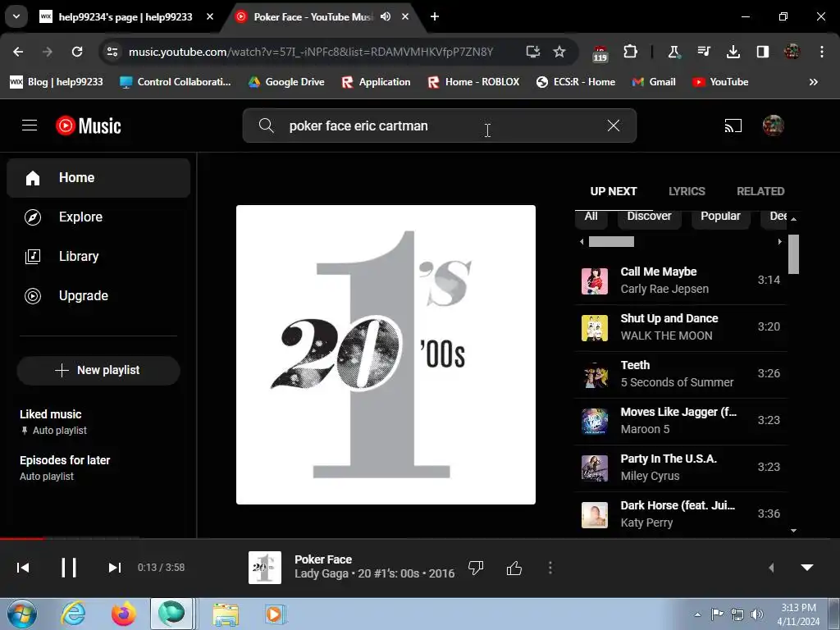Open the Extensions puzzle icon
Image resolution: width=840 pixels, height=630 pixels.
(x=631, y=52)
